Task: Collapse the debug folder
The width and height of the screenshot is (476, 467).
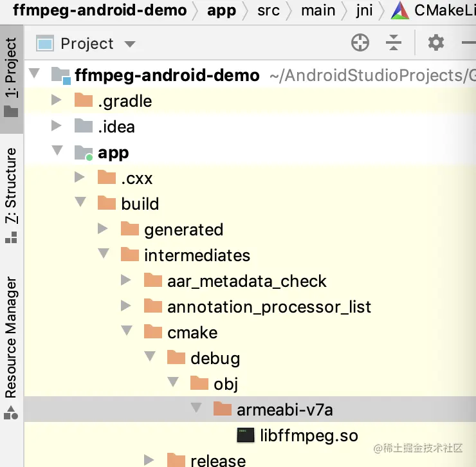Action: 150,356
